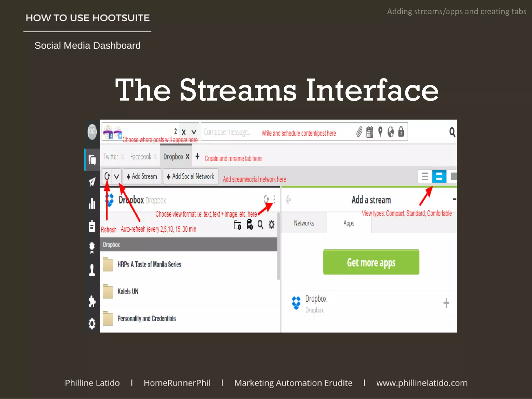Image resolution: width=532 pixels, height=399 pixels.
Task: Open the HRPs A Taste of Manila Series folder
Action: (x=189, y=264)
